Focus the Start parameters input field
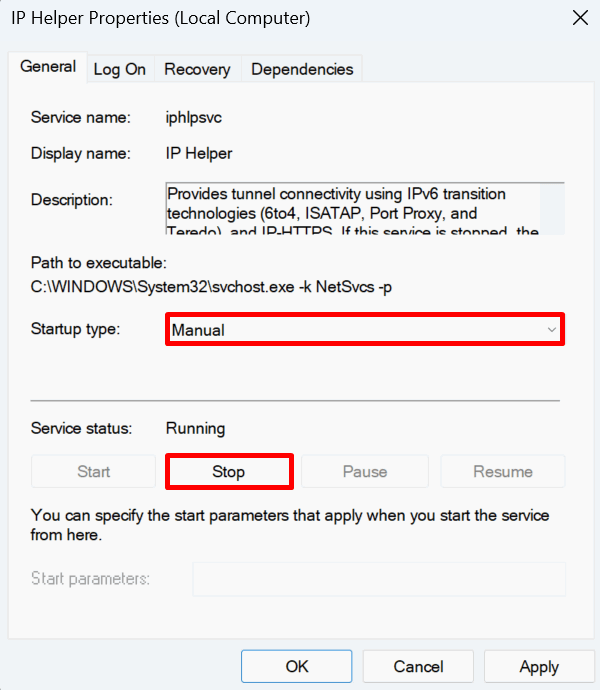This screenshot has width=600, height=690. [x=378, y=578]
